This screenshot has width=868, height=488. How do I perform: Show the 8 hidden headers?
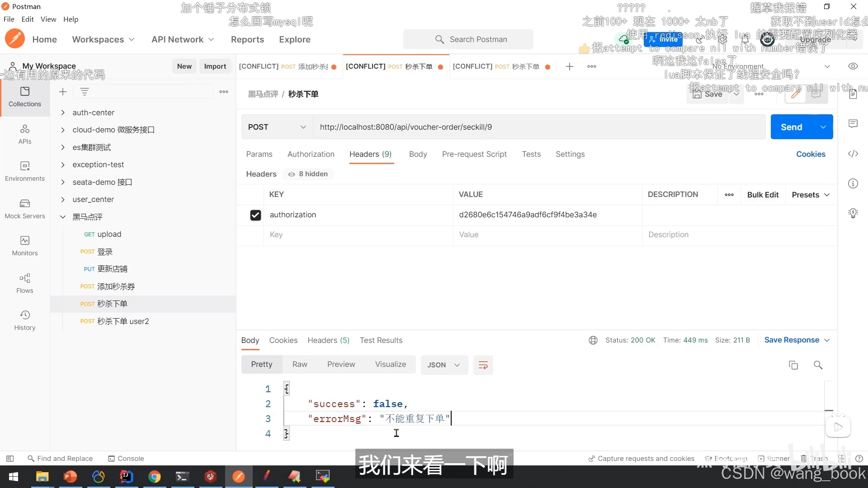[308, 174]
